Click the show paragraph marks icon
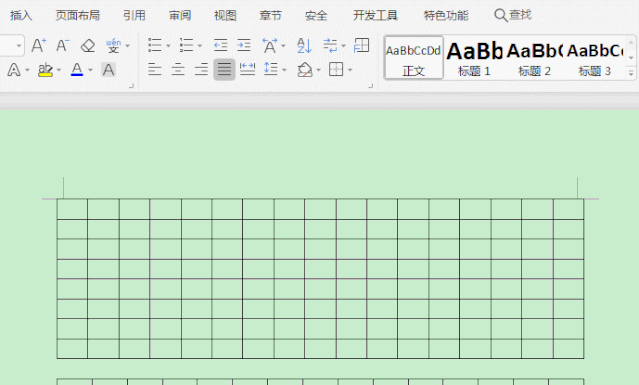 click(x=330, y=45)
